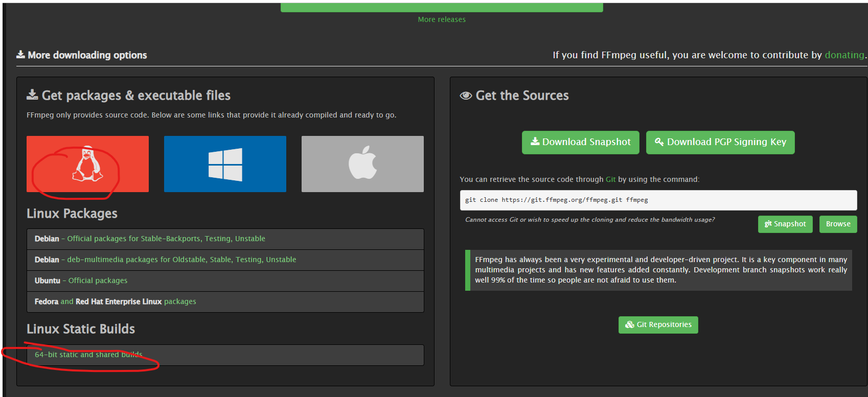Click the FFmpeg experimental project note
The width and height of the screenshot is (868, 397).
coord(658,270)
